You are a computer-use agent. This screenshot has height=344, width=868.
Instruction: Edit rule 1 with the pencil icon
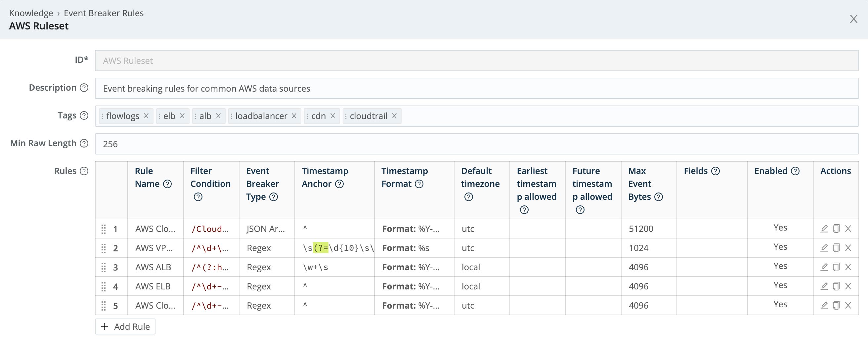[824, 229]
